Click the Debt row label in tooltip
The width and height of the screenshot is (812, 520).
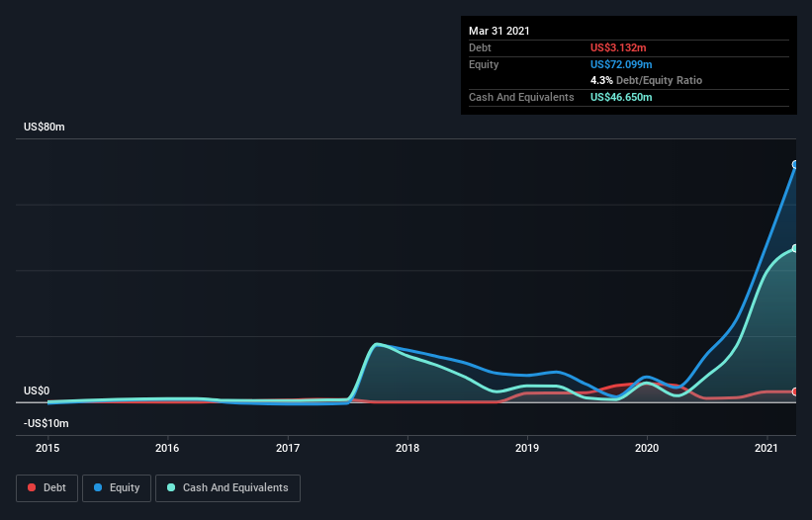coord(480,47)
